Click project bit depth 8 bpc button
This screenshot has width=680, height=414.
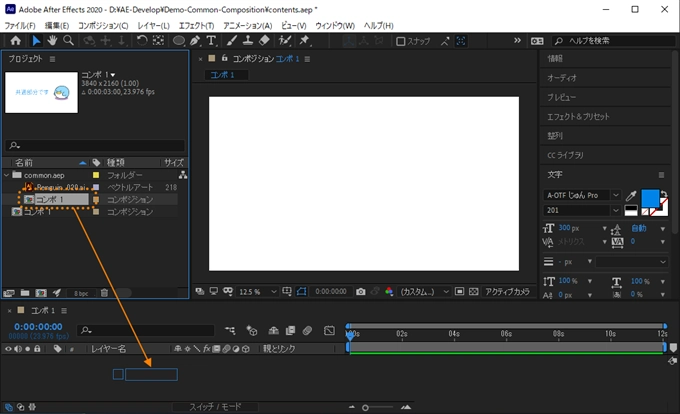click(x=81, y=293)
